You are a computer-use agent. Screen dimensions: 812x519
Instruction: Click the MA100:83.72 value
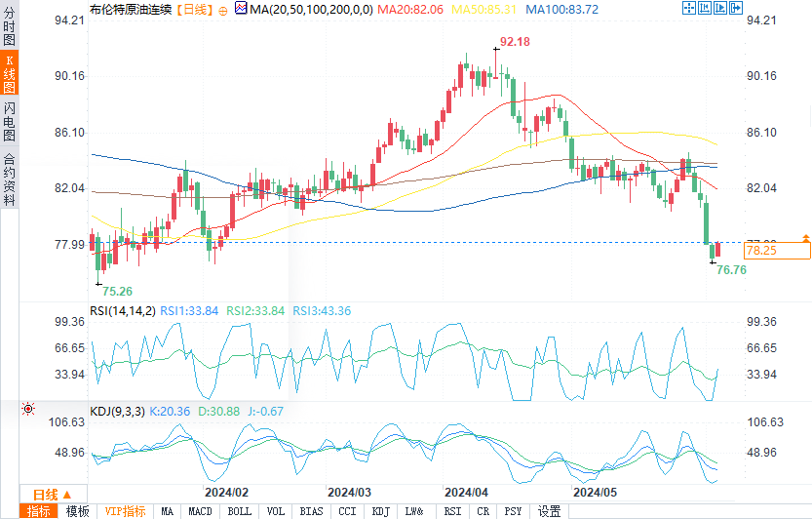[x=561, y=10]
